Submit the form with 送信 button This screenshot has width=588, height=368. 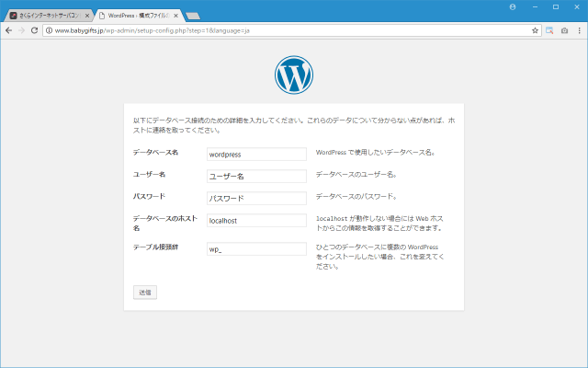[x=145, y=293]
